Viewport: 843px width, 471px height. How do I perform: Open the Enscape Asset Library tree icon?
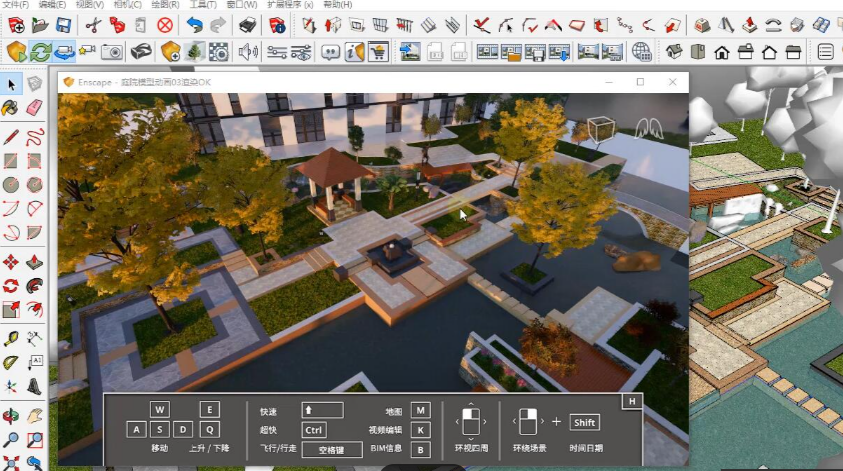click(x=194, y=52)
